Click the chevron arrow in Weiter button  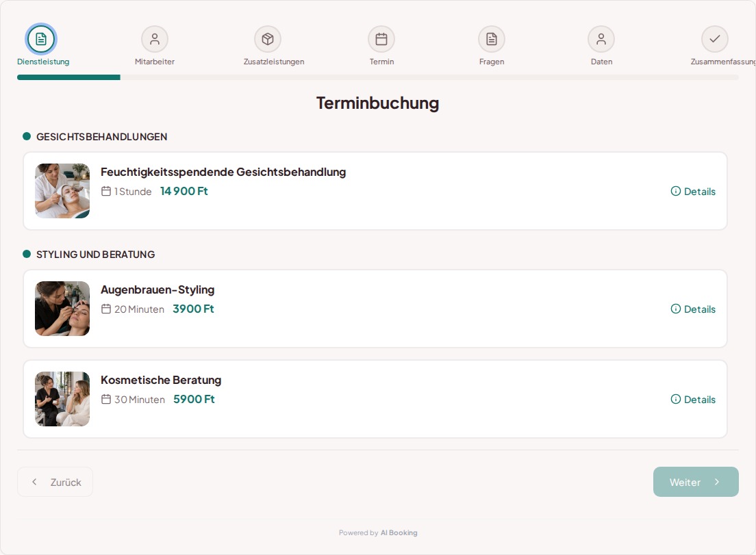pyautogui.click(x=717, y=482)
